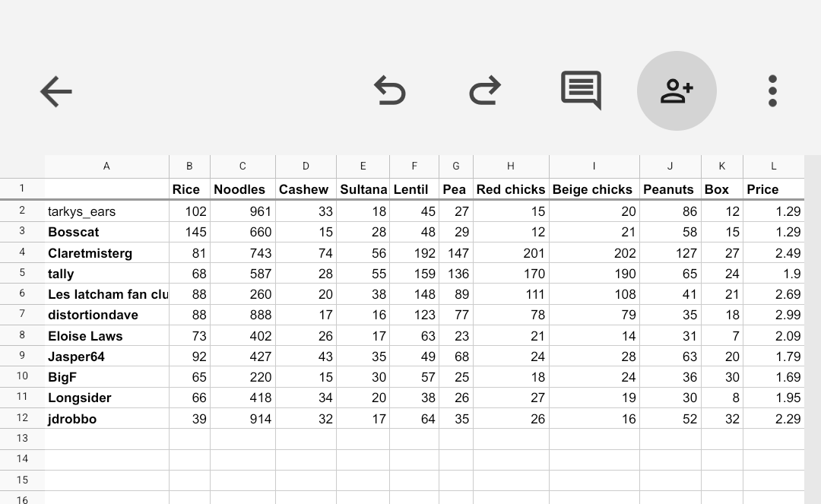The height and width of the screenshot is (504, 821).
Task: Open the comments panel
Action: (581, 90)
